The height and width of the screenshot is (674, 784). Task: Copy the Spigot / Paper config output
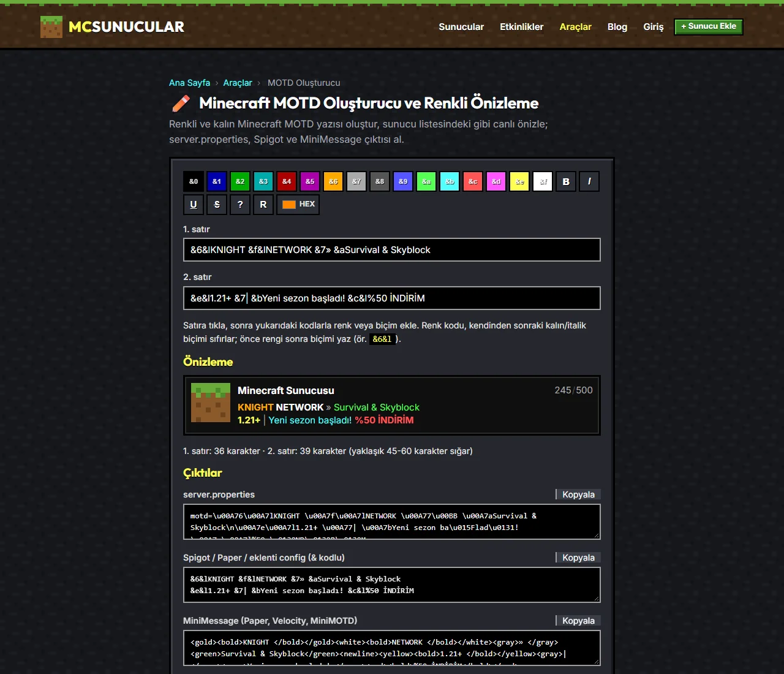(578, 558)
